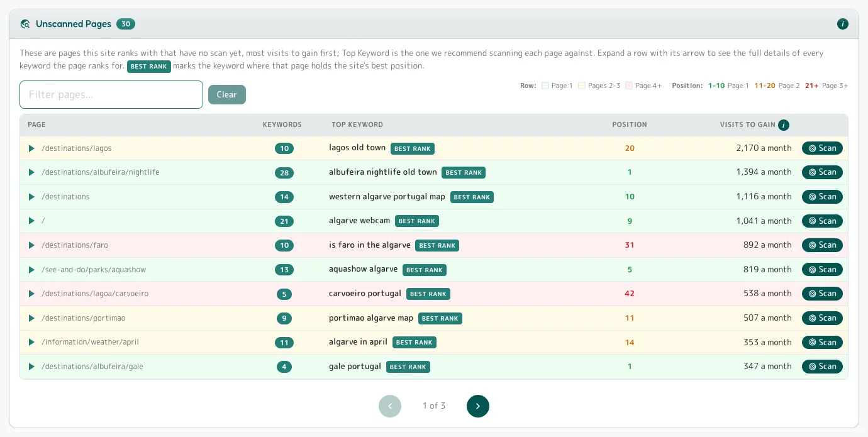
Task: Click "2,170 a month" visits value
Action: [x=764, y=148]
